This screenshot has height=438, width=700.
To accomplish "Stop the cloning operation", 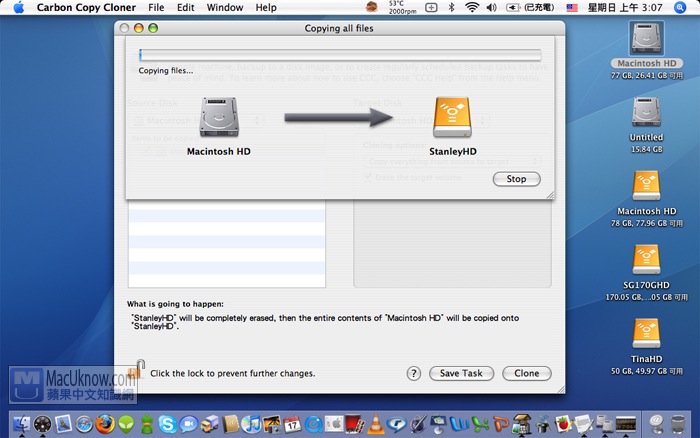I will (517, 179).
